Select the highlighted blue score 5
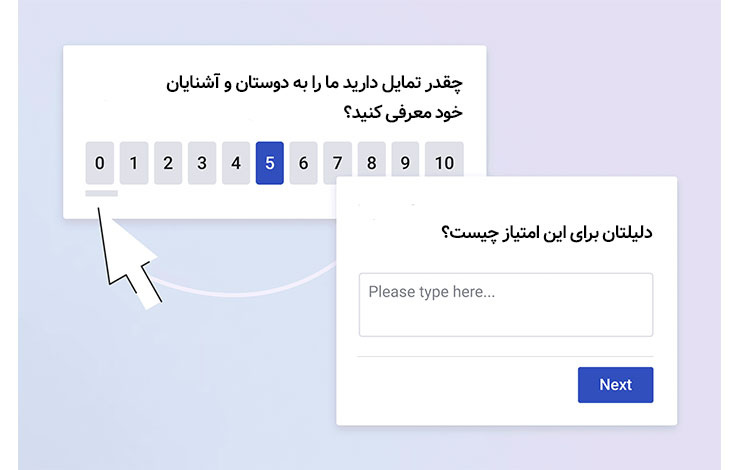Screen dimensions: 740x470 coord(270,163)
